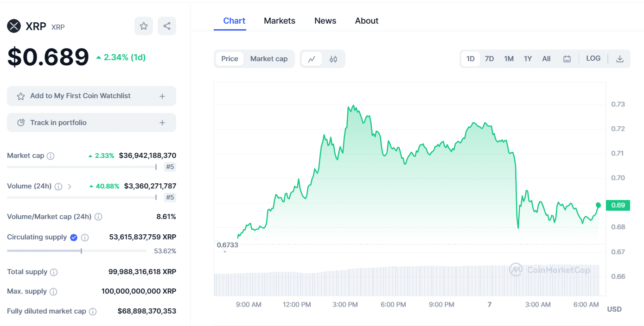Click the 0.69 current price label
Image resolution: width=644 pixels, height=326 pixels.
coord(618,205)
